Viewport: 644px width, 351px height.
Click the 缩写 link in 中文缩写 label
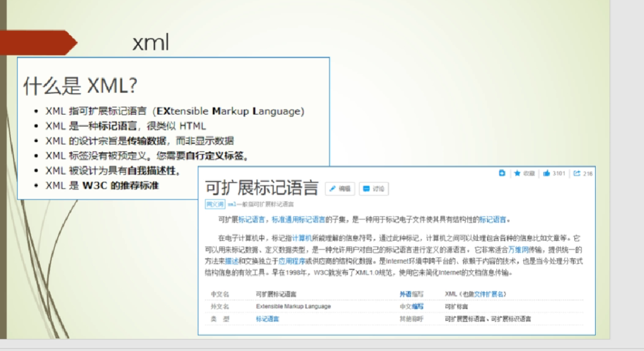[x=417, y=306]
